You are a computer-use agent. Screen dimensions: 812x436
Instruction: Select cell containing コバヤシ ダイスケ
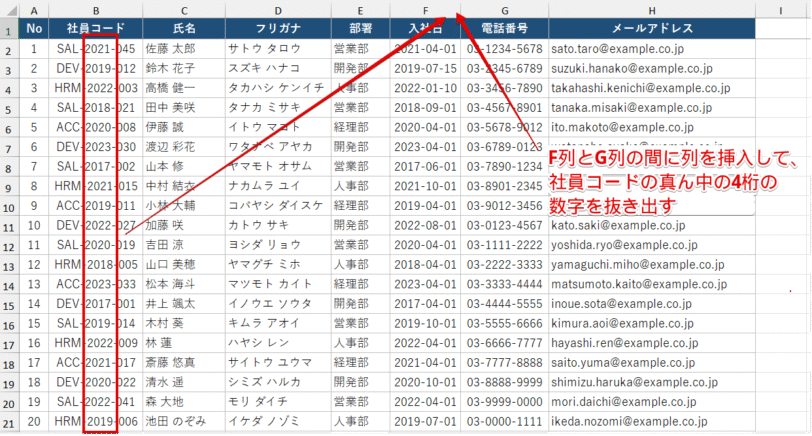[278, 206]
